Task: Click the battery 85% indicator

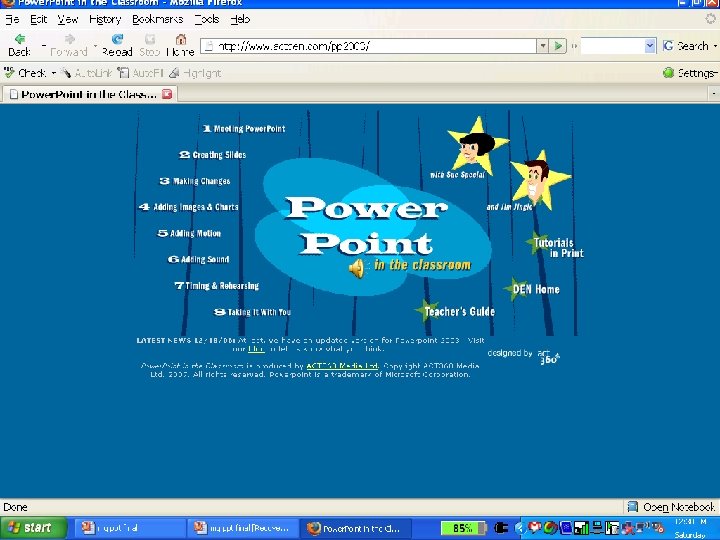Action: [x=463, y=528]
